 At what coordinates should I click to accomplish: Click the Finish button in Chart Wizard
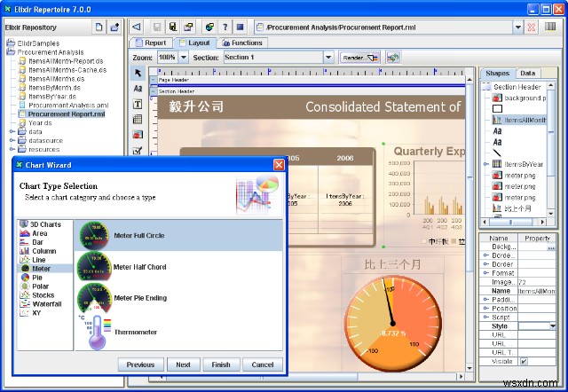pos(221,365)
